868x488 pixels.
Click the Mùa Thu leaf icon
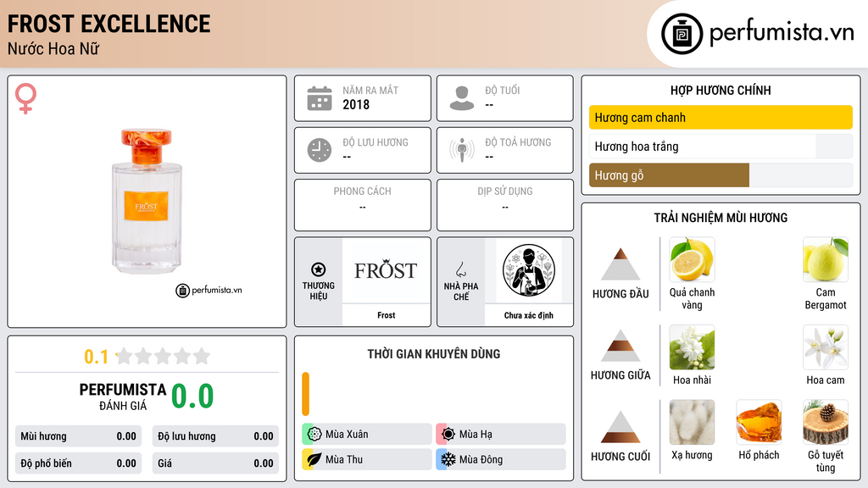[314, 459]
